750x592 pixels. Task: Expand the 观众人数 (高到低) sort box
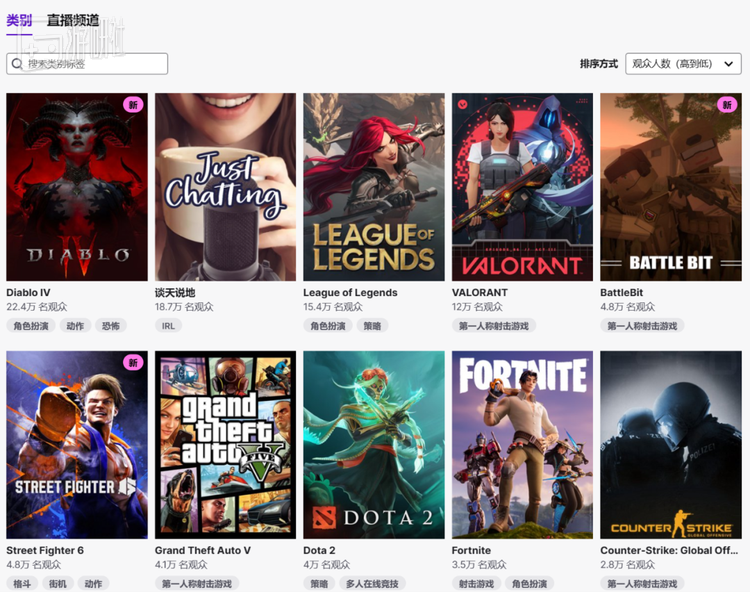pos(683,64)
